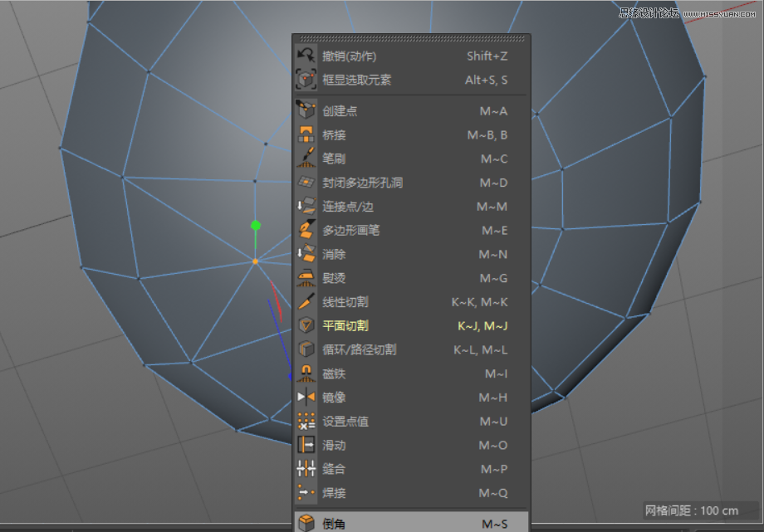
Task: Select the Brush tool icon beside 笔刷
Action: 306,159
